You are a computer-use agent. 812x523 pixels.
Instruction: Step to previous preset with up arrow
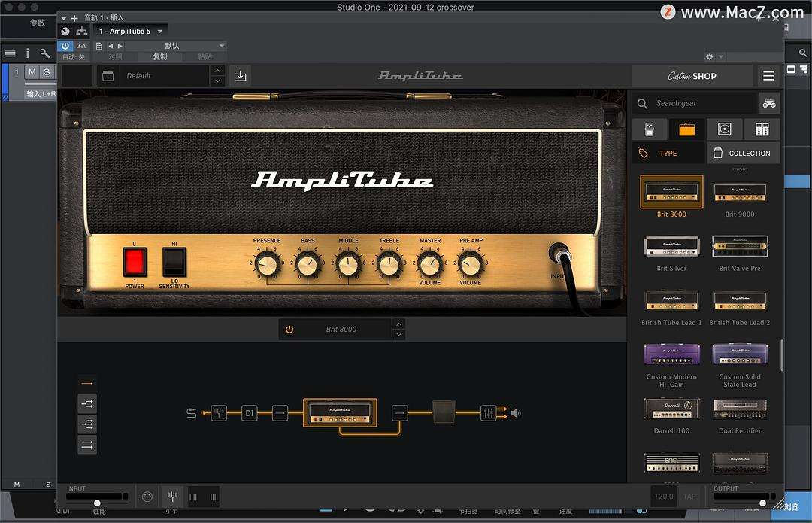[217, 71]
